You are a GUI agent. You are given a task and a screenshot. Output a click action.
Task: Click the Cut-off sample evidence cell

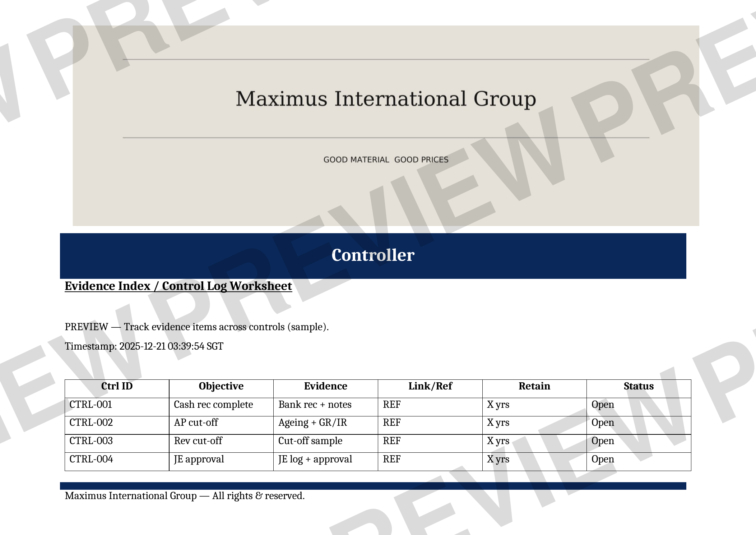[310, 441]
